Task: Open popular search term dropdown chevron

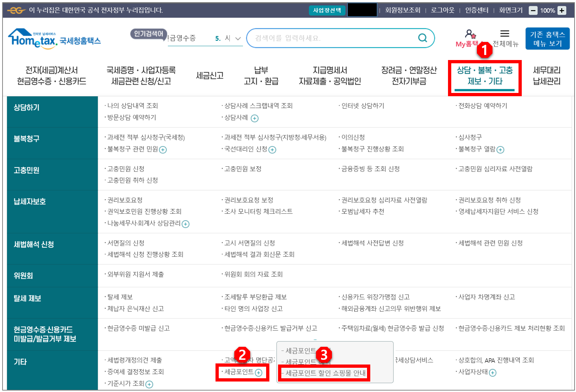Action: coord(238,38)
